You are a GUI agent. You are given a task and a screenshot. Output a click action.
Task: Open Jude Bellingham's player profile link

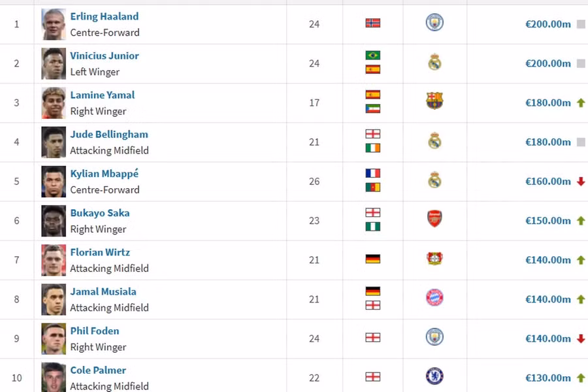tap(109, 135)
